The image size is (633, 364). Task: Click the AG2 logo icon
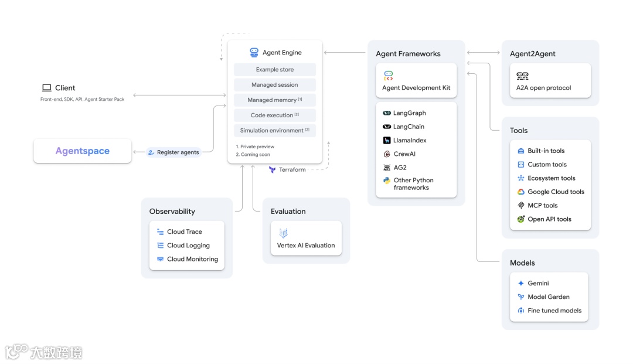[387, 168]
